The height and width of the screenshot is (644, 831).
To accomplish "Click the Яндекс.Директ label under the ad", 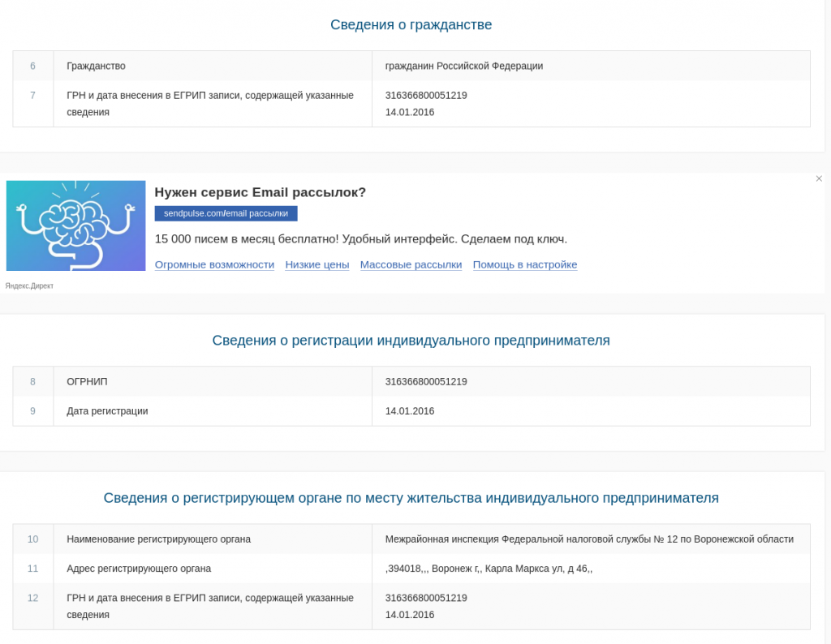I will [29, 286].
